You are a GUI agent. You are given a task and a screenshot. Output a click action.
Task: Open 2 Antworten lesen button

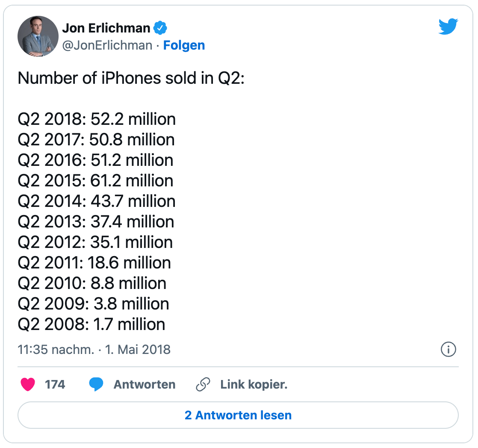pos(238,415)
